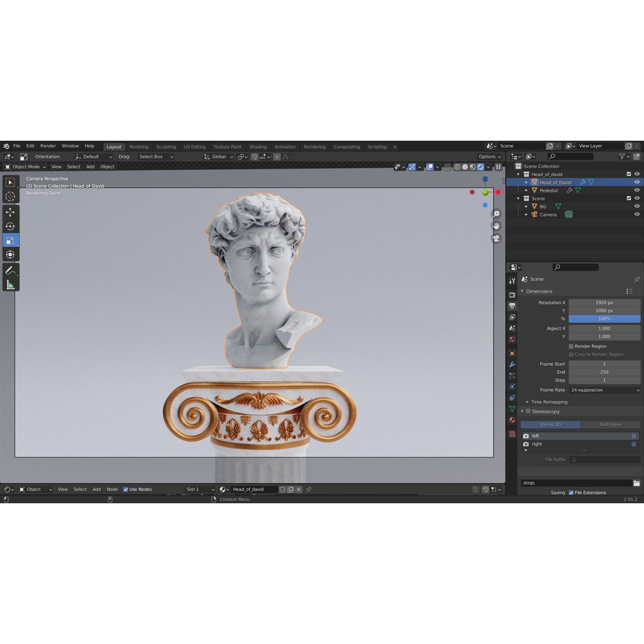This screenshot has height=644, width=644.
Task: Click the viewport zoom magnifier icon
Action: [x=497, y=214]
